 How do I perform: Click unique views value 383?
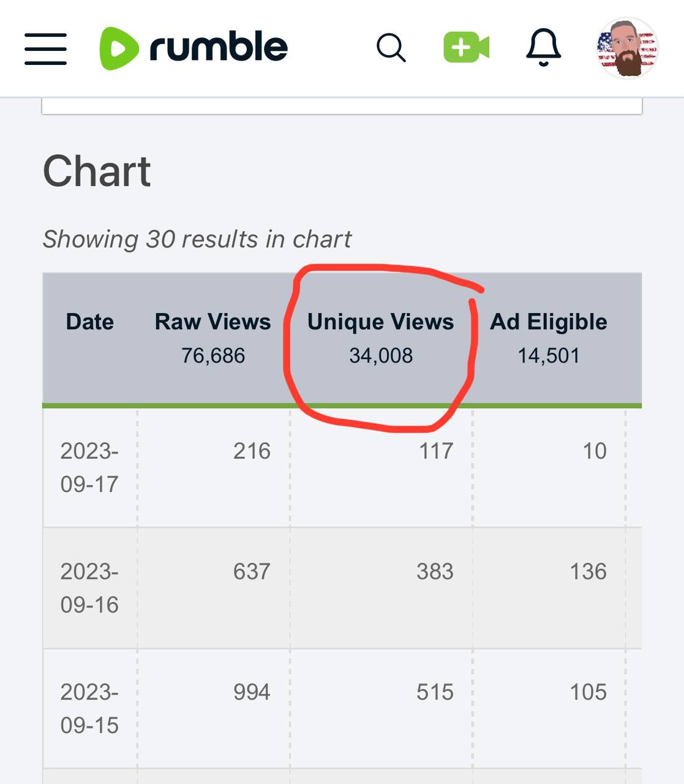pyautogui.click(x=435, y=571)
